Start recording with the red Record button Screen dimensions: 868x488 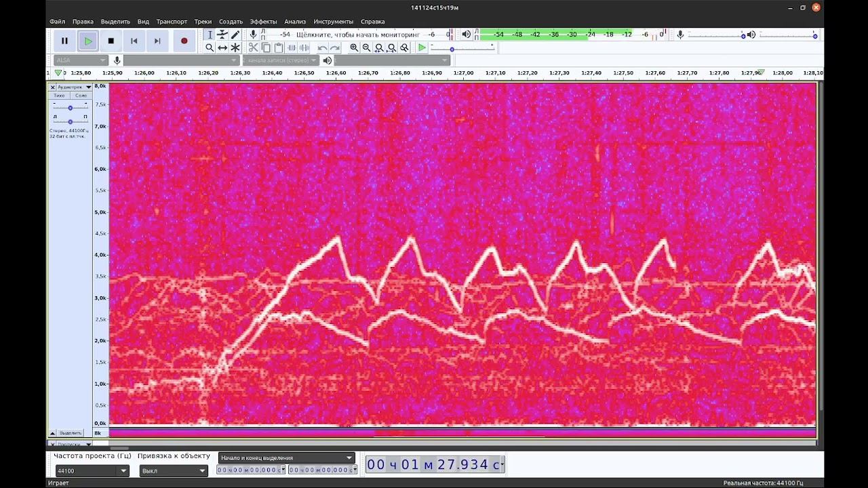[x=184, y=41]
